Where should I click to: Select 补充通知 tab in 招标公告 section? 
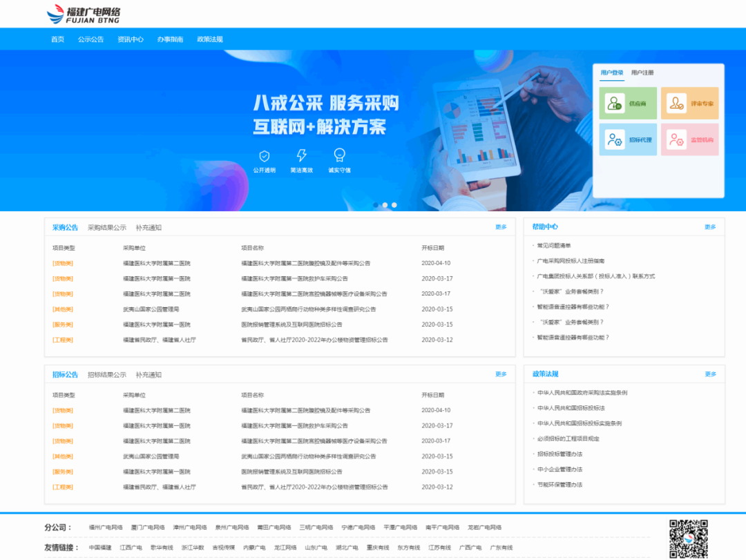click(149, 375)
